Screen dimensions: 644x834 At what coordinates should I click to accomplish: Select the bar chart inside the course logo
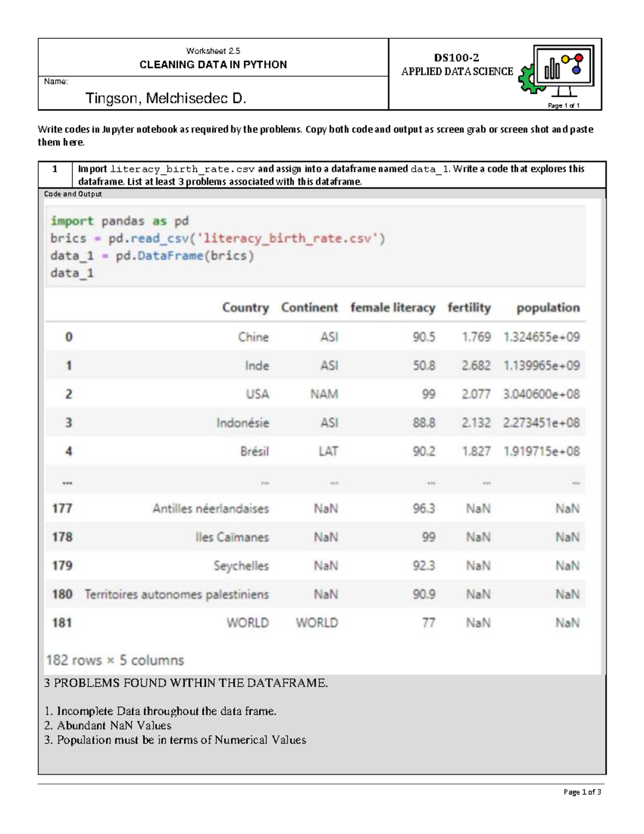(x=552, y=68)
